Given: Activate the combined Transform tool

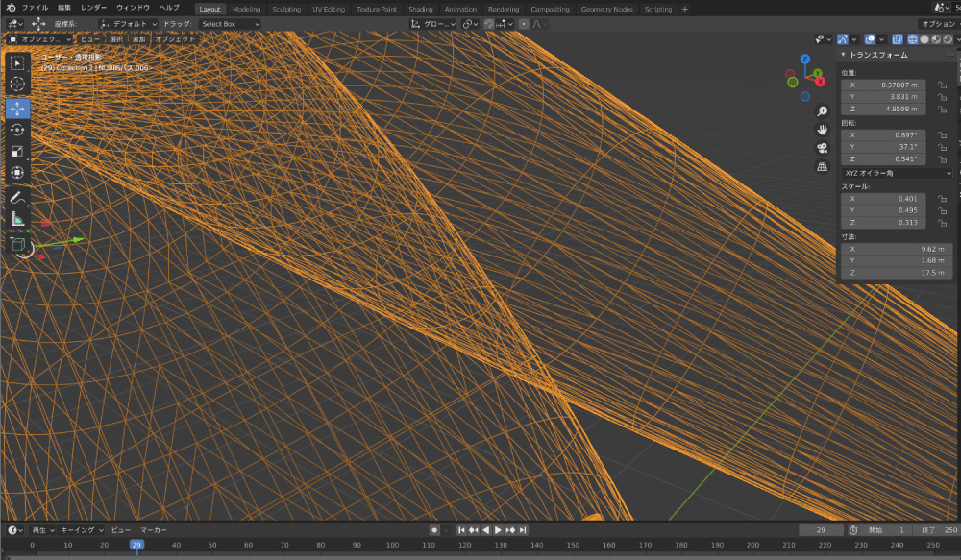Looking at the screenshot, I should (x=17, y=173).
